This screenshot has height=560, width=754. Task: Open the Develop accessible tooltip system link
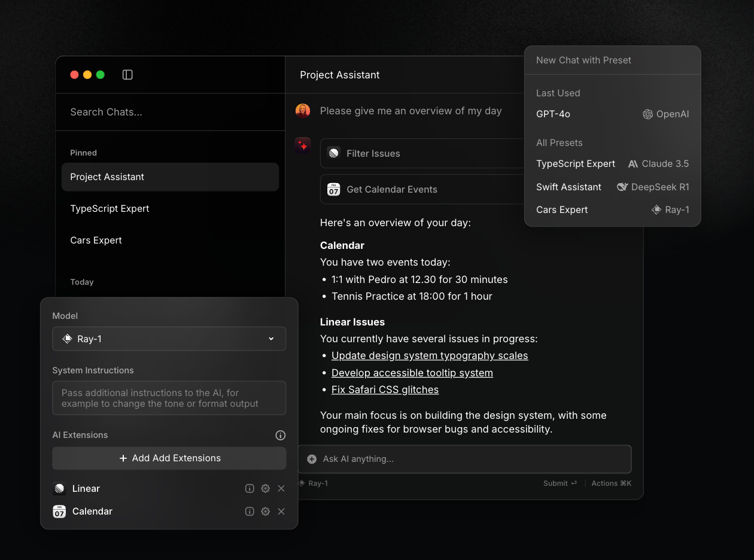pyautogui.click(x=412, y=373)
